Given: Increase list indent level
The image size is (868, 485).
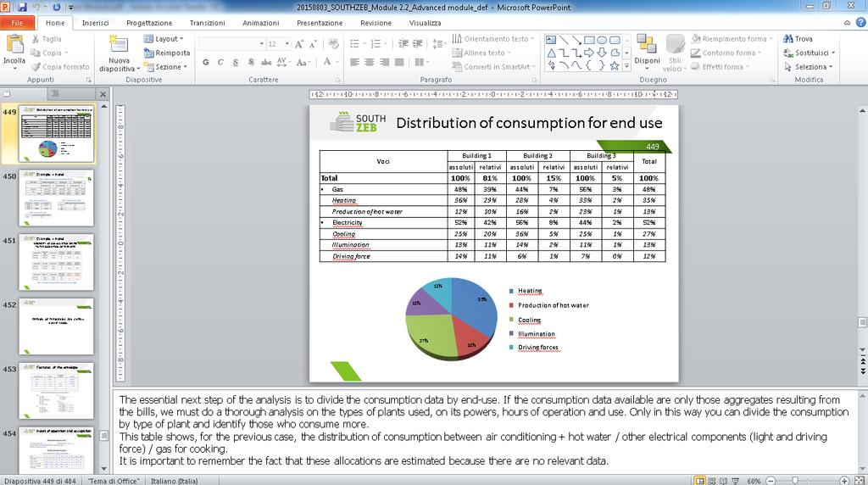Looking at the screenshot, I should 418,44.
